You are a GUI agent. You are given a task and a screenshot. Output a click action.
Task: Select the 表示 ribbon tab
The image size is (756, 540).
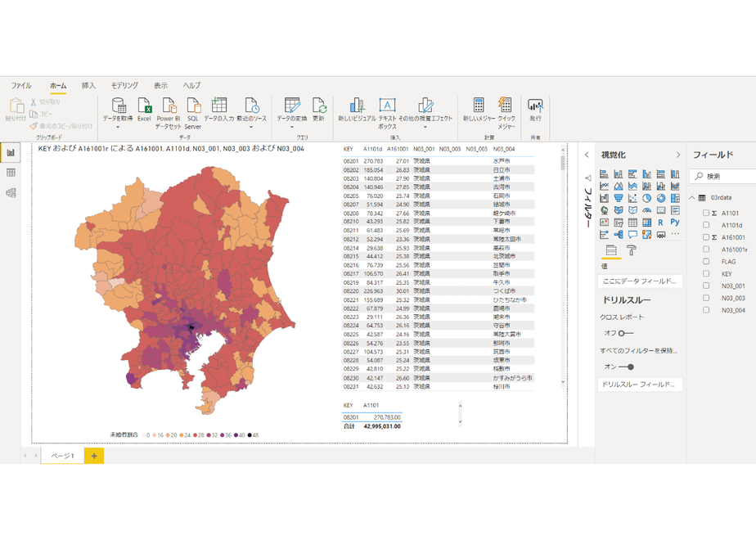tap(160, 85)
